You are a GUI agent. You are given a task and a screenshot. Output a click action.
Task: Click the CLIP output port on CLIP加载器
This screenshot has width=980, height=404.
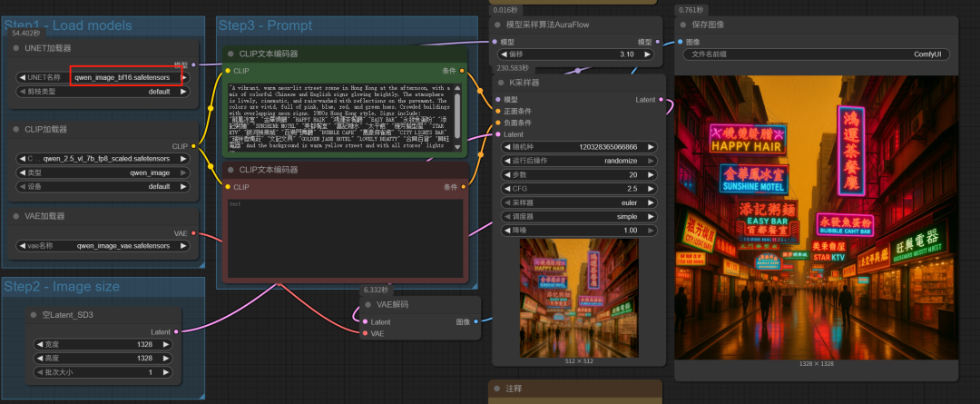[194, 146]
